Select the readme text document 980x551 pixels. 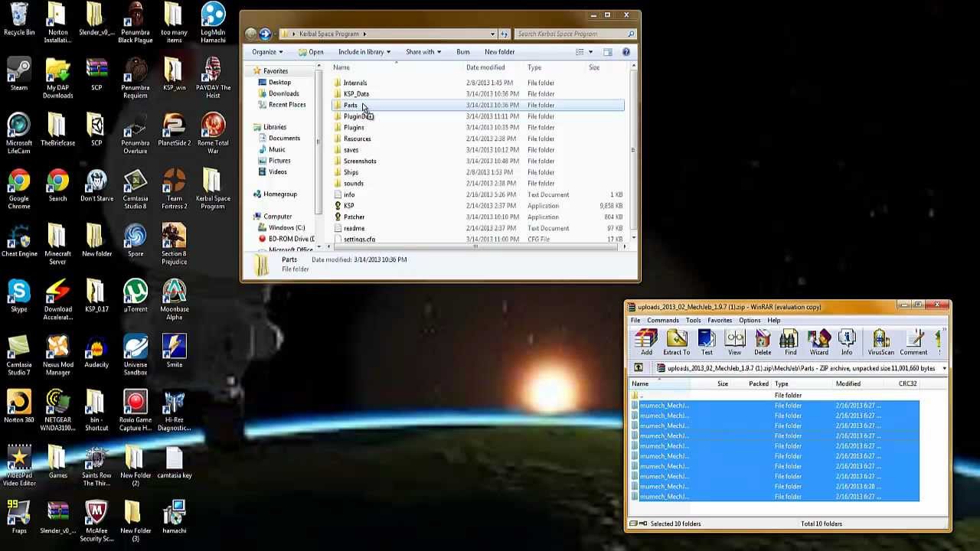(479, 229)
